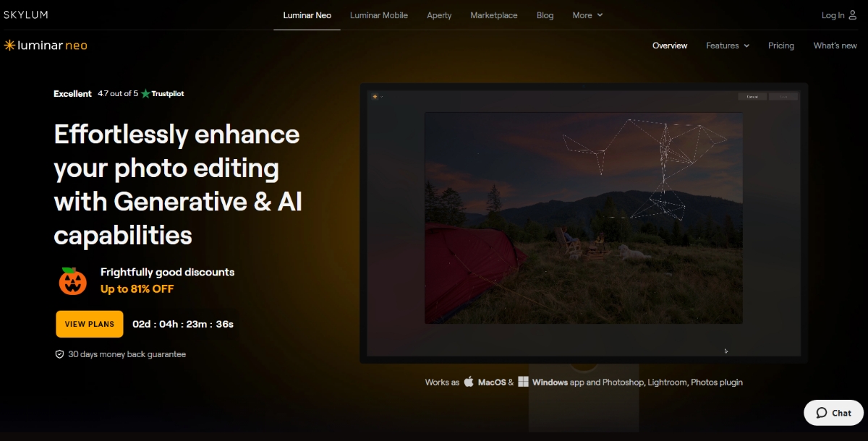Click the Trustpilot star logo
The height and width of the screenshot is (441, 868).
[x=145, y=93]
